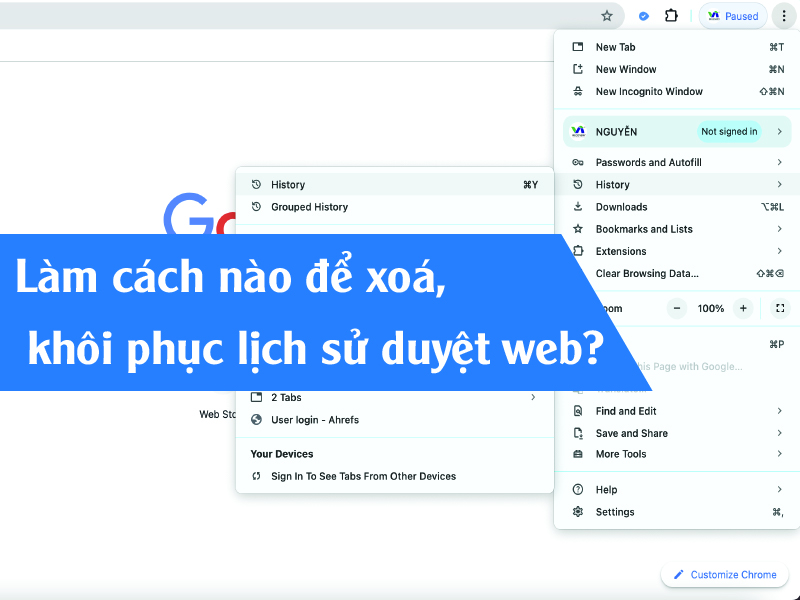The height and width of the screenshot is (600, 800).
Task: Select New Window menu entry
Action: (x=677, y=69)
